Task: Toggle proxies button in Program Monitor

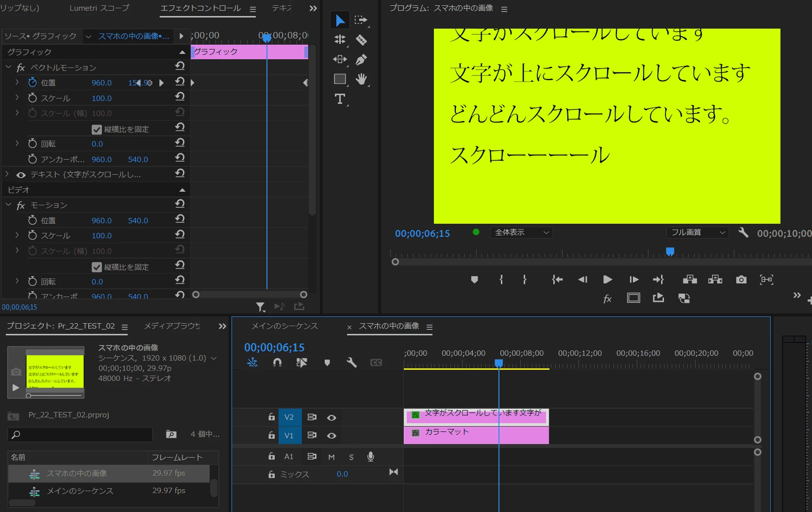Action: tap(684, 298)
